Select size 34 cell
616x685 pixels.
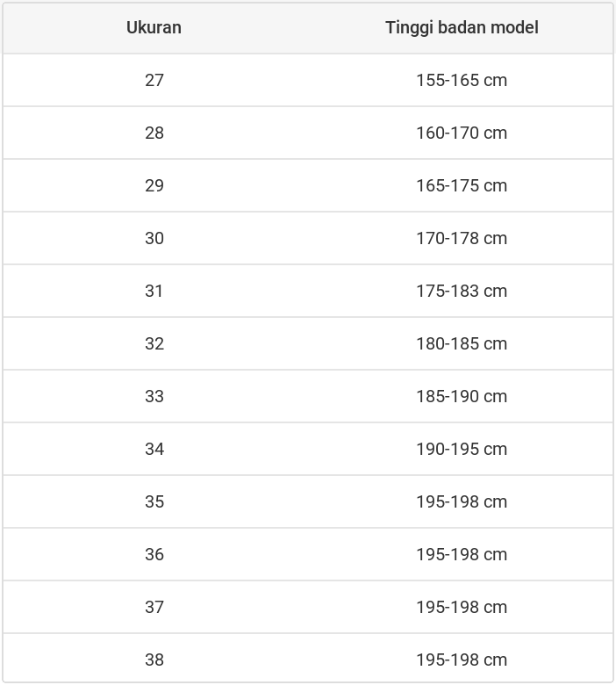(x=154, y=449)
